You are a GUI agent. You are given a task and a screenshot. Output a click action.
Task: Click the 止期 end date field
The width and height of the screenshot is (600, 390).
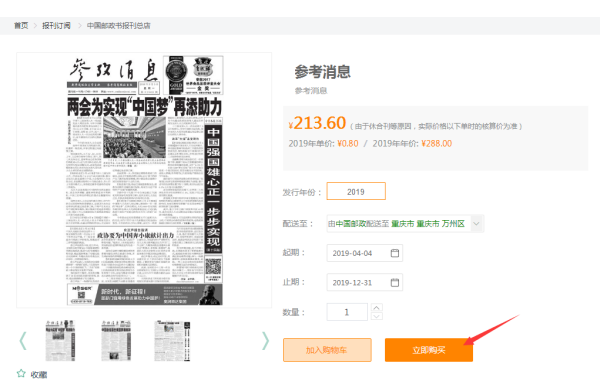coord(364,282)
